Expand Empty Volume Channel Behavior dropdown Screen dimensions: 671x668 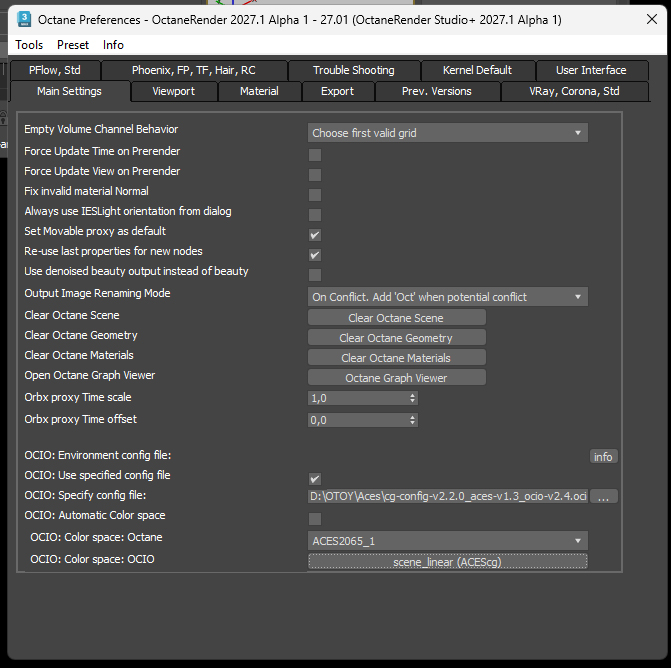click(x=448, y=133)
